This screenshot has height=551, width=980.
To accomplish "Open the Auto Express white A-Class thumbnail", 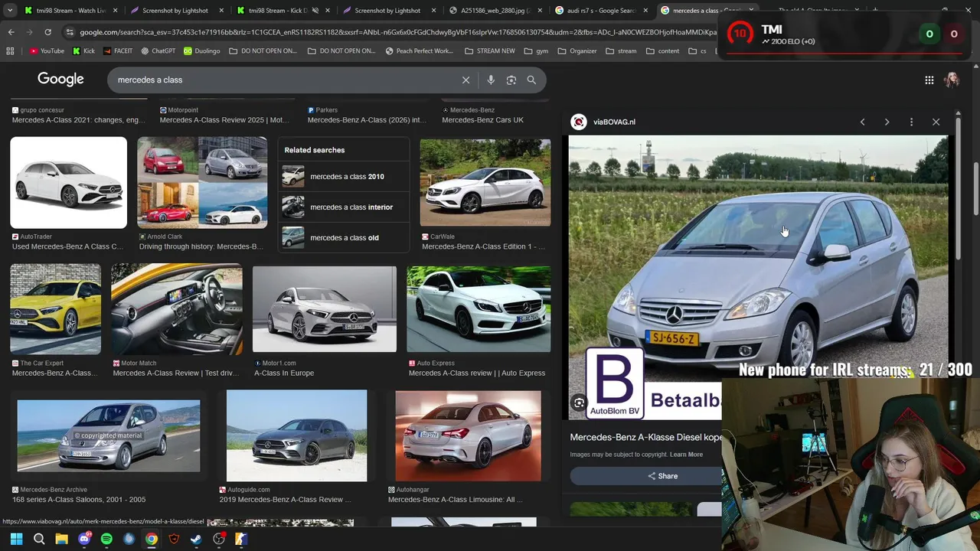I will (479, 309).
